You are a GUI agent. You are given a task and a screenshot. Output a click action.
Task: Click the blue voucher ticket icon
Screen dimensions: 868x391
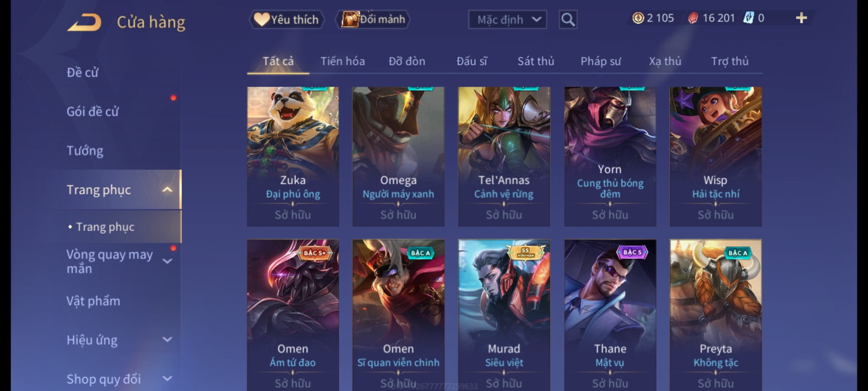[x=748, y=18]
